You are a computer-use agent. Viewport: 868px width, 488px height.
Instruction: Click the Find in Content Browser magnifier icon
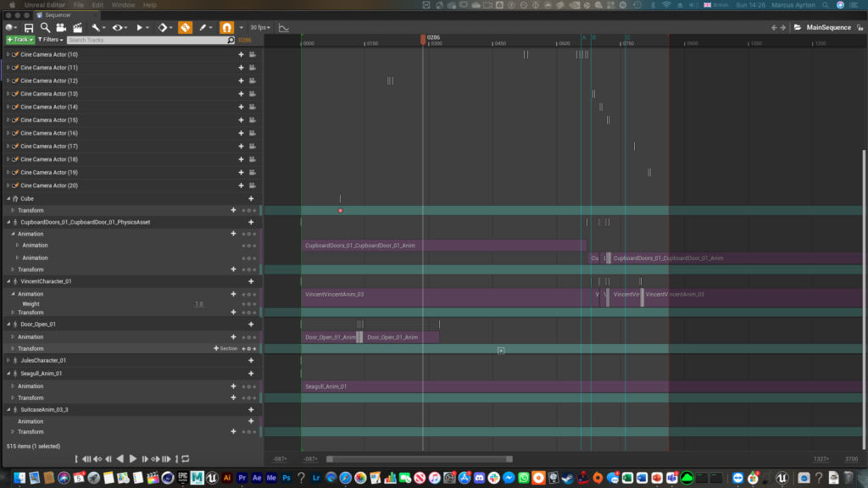tap(45, 28)
